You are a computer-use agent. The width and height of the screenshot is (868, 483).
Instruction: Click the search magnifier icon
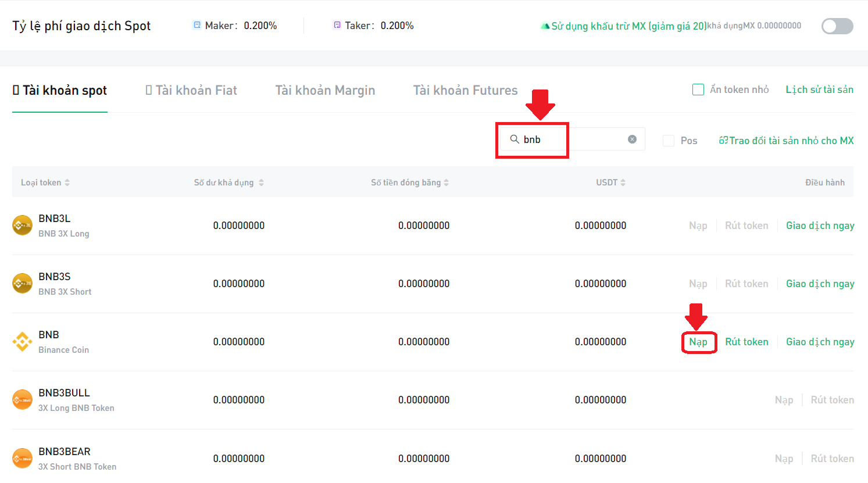(515, 139)
